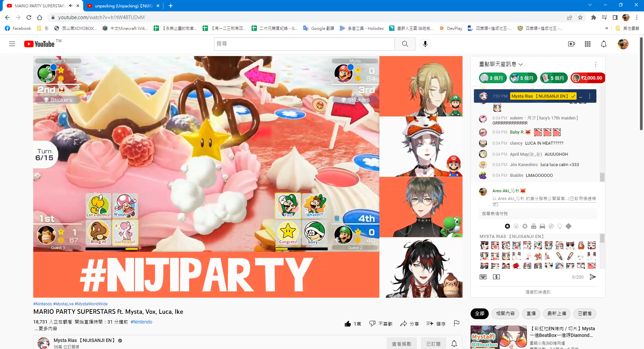This screenshot has height=349, width=644.
Task: Open Facebook bookmark in bookmarks bar
Action: (18, 29)
